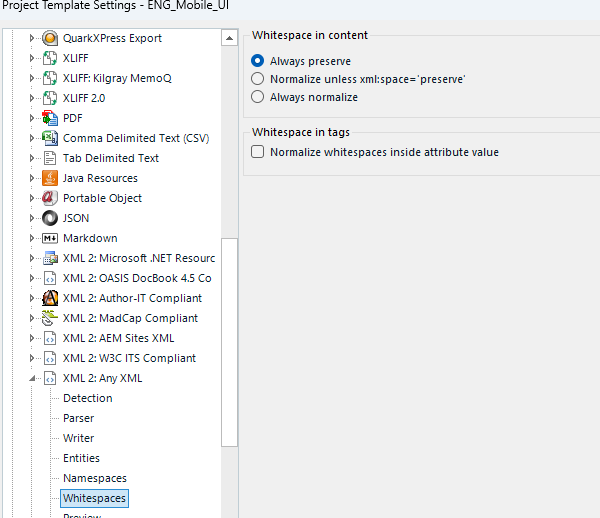
Task: Expand the JSON tree node
Action: click(x=32, y=218)
